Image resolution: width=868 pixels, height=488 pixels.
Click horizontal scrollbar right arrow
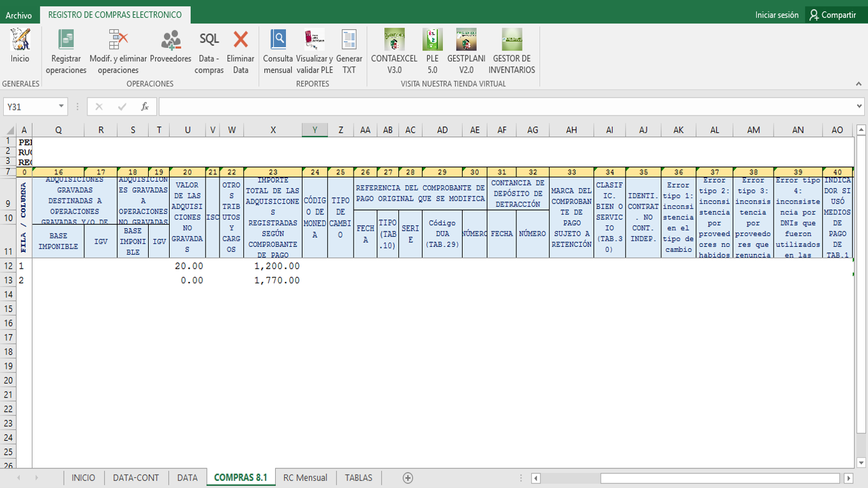coord(848,478)
